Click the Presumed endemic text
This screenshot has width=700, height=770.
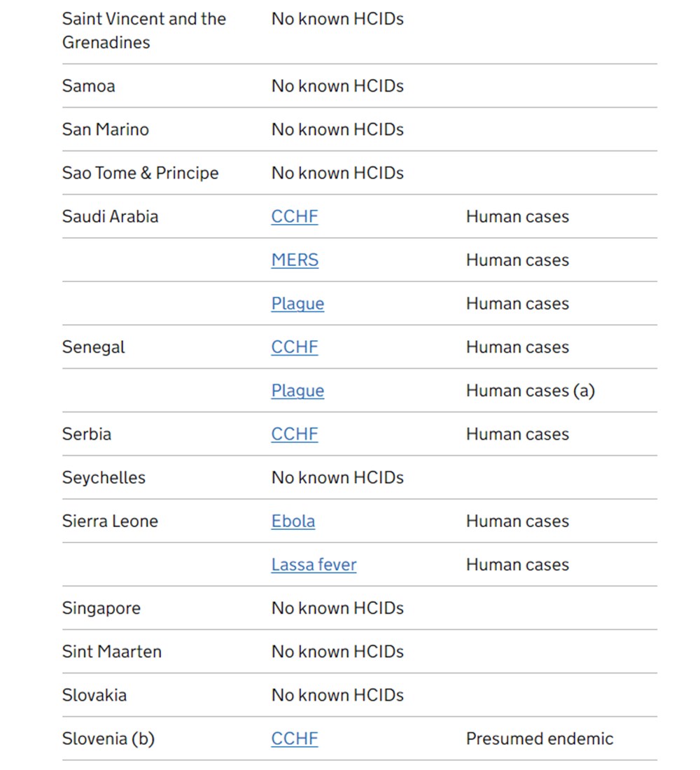pyautogui.click(x=539, y=738)
